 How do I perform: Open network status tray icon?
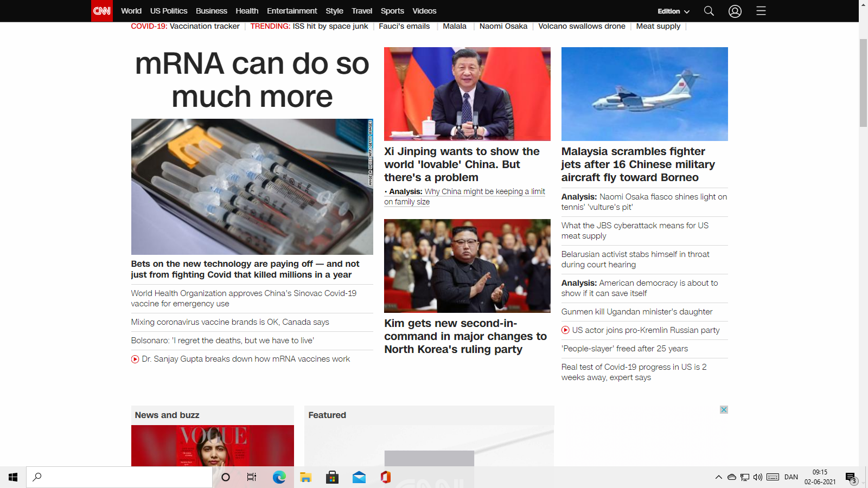pyautogui.click(x=745, y=477)
